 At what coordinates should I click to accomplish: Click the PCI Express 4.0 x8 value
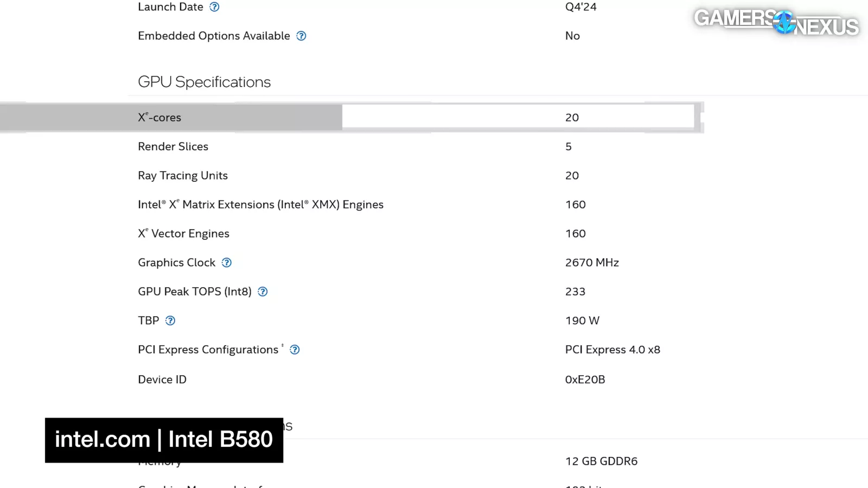[612, 350]
